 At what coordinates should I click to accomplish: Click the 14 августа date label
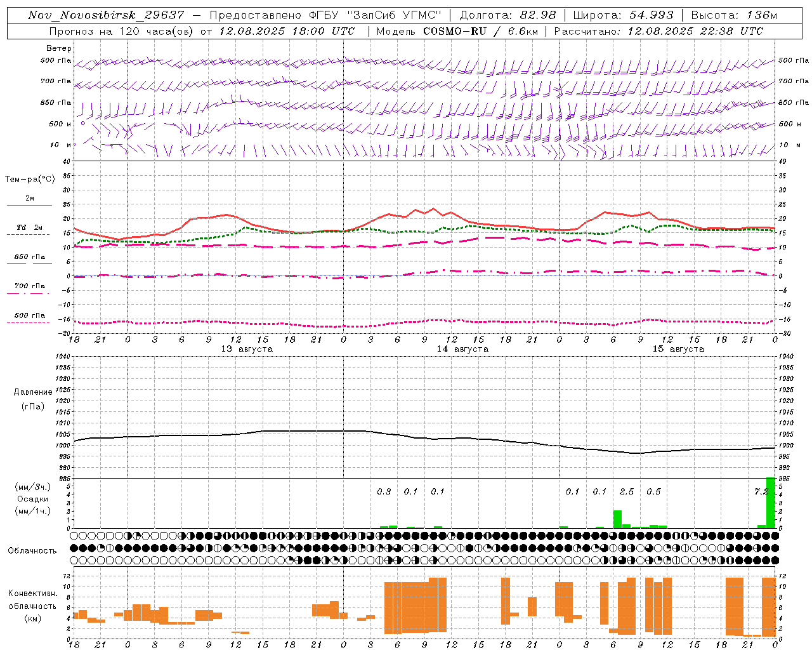(x=462, y=349)
